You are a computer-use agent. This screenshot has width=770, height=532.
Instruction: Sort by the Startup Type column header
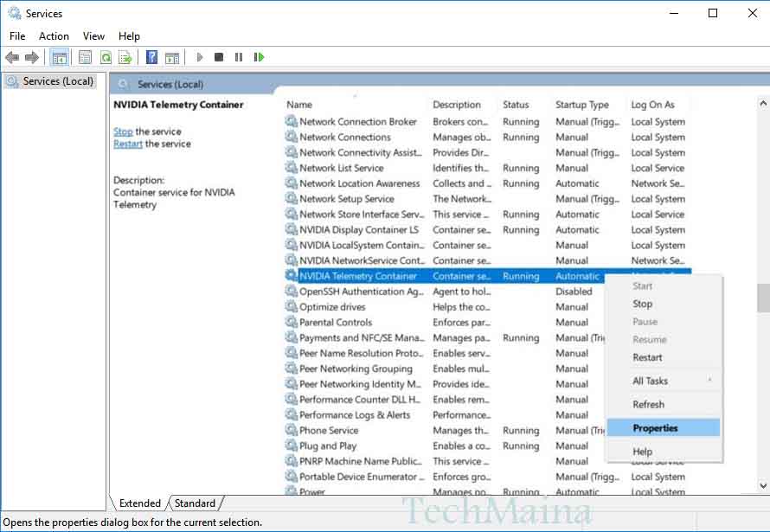click(x=582, y=105)
